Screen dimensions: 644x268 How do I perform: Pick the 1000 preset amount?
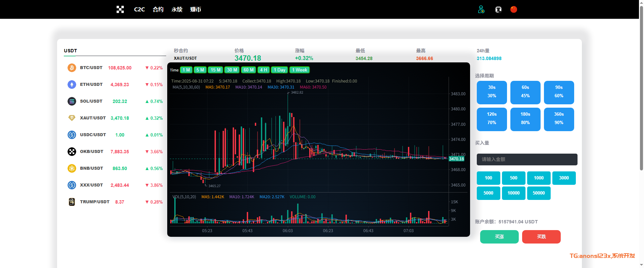click(x=539, y=178)
